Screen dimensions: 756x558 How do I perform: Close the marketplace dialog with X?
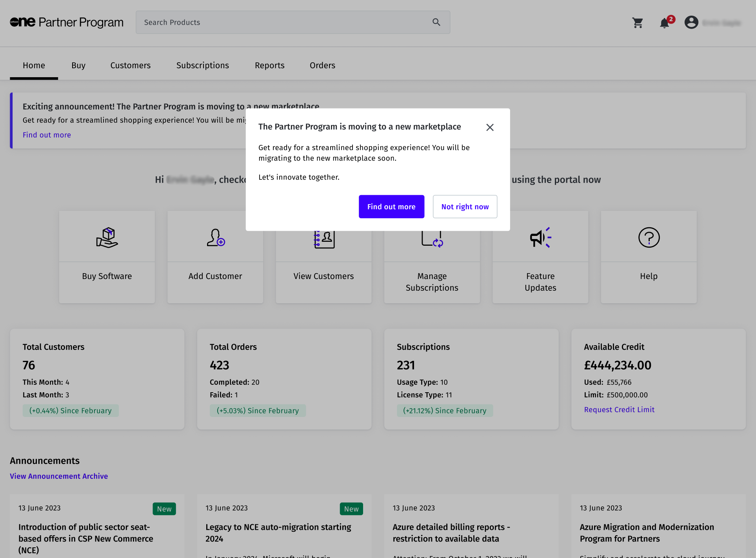click(x=490, y=127)
